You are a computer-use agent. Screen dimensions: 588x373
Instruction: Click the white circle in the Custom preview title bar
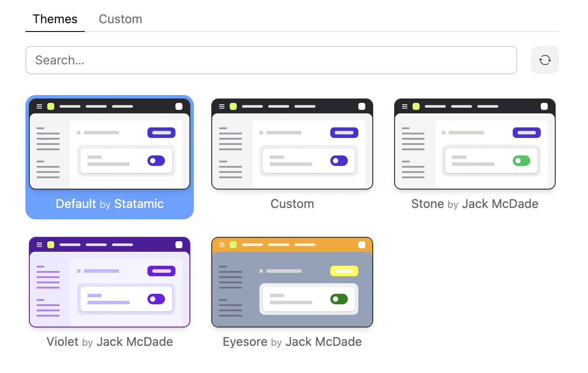362,106
